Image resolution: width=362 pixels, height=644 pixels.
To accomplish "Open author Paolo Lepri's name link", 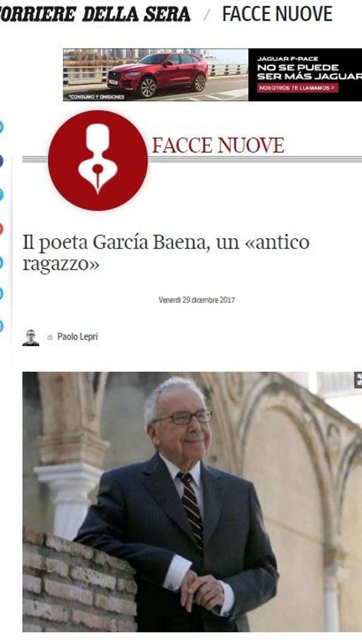I will pos(77,337).
